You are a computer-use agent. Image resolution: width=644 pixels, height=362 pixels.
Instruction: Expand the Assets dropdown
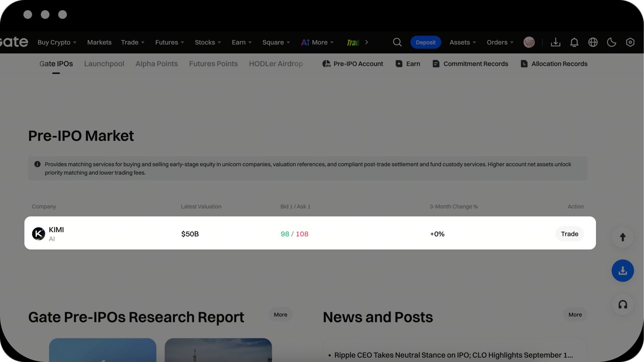[463, 42]
